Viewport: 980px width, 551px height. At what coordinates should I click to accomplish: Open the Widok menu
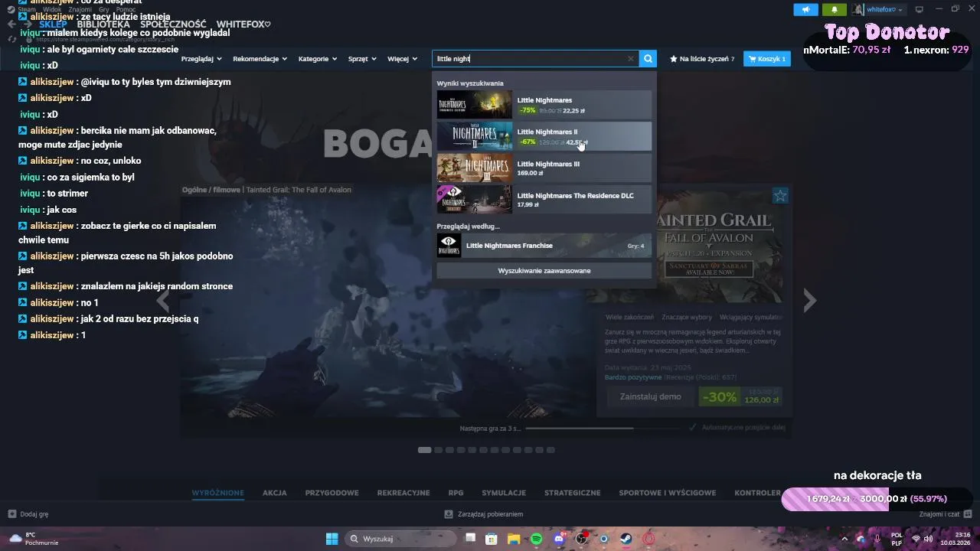52,9
